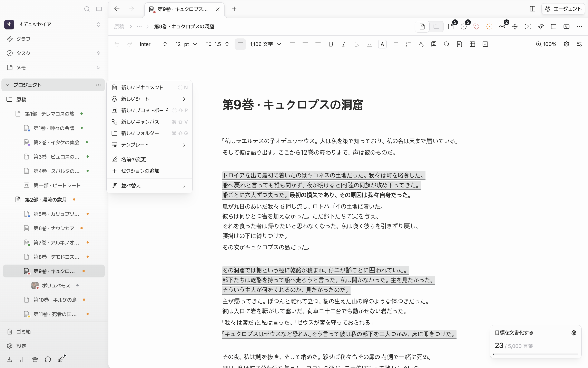Choose 新しいプロットボード from the menu

(x=149, y=110)
